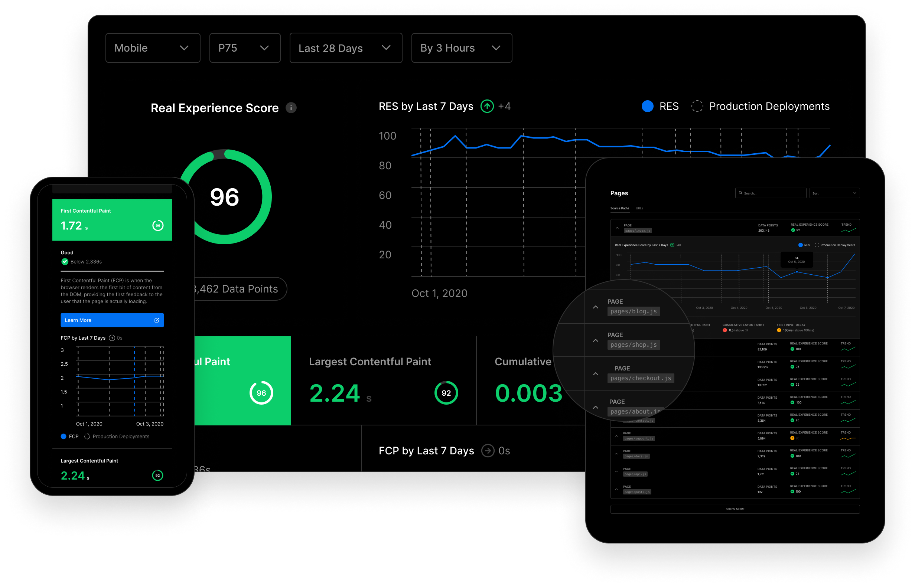The image size is (915, 588).
Task: Click the red alert icon under Cumulative Layout Shift
Action: 724,330
